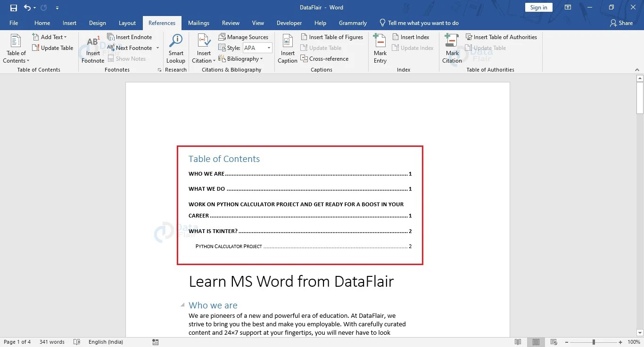
Task: Click the Sign in button
Action: pos(538,7)
